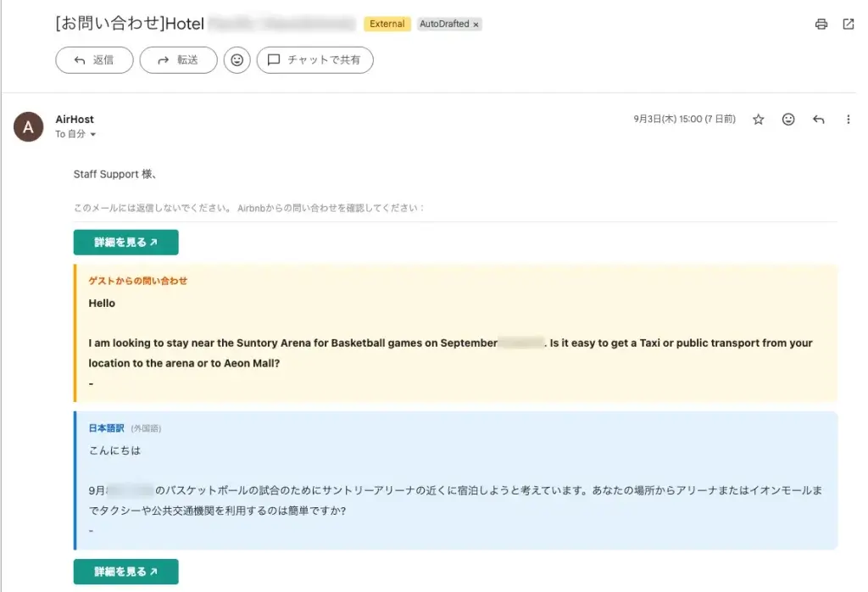Screen dimensions: 868x592
Task: Open upper 詳細を見る button
Action: 125,242
